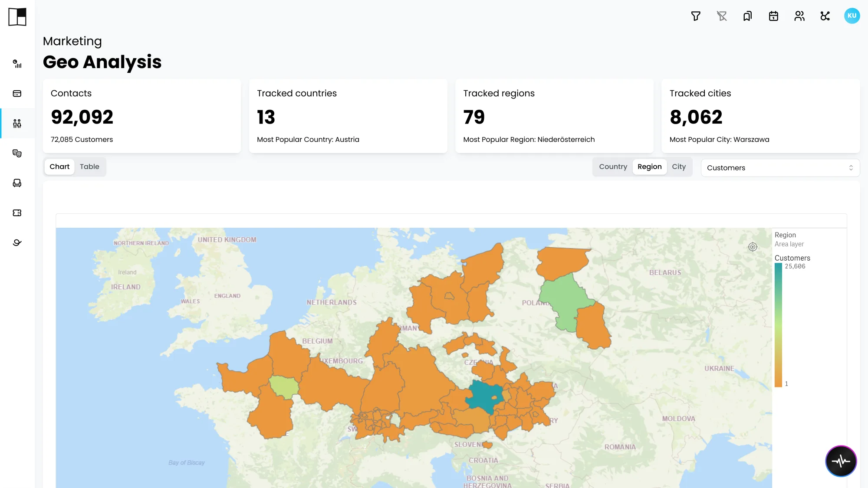Open the card/payments sidebar icon
This screenshot has width=868, height=488.
pos(17,94)
